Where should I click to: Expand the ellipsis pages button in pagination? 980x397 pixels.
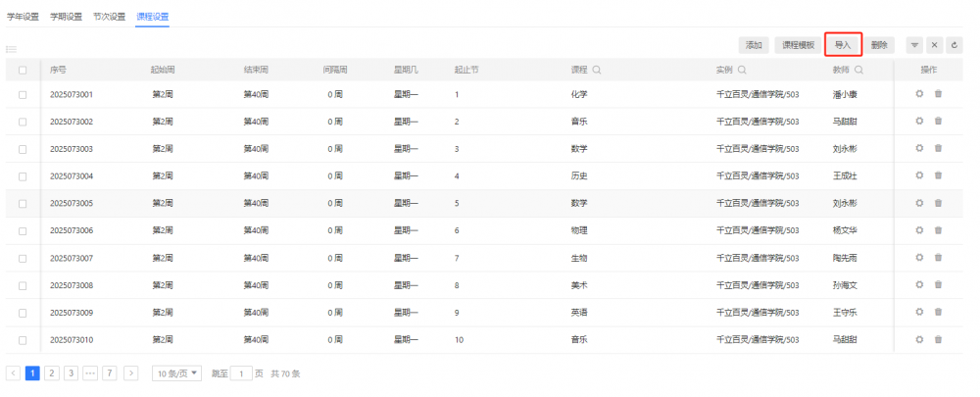pos(90,373)
